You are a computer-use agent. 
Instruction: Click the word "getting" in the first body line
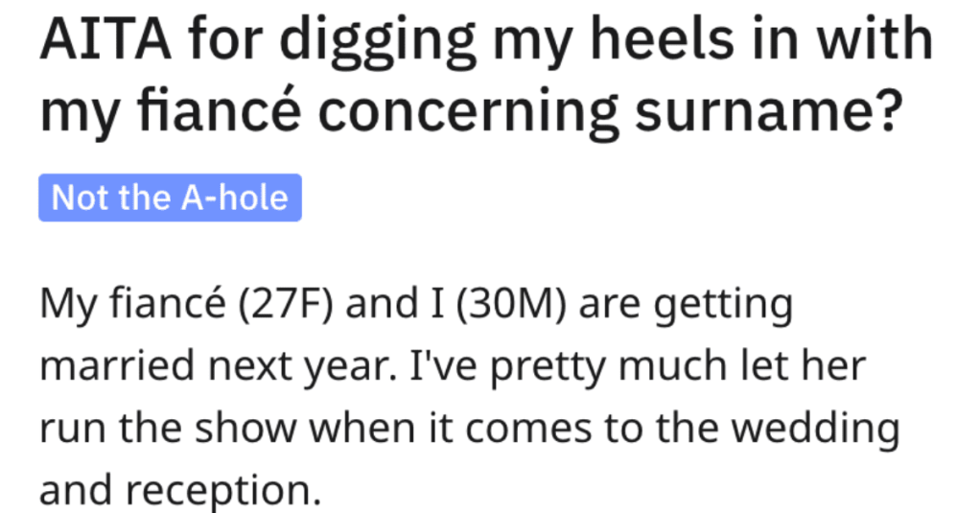coord(723,305)
